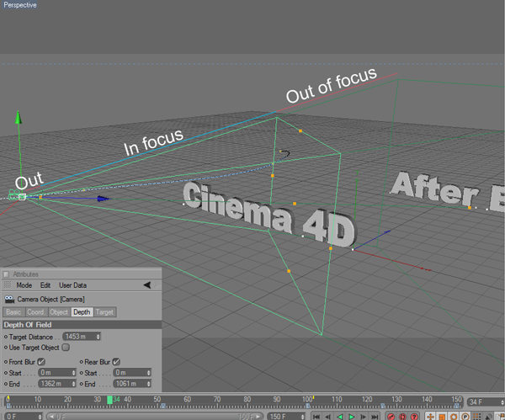Click the record keyframe button
Viewport: 505px width, 420px height.
coord(391,417)
